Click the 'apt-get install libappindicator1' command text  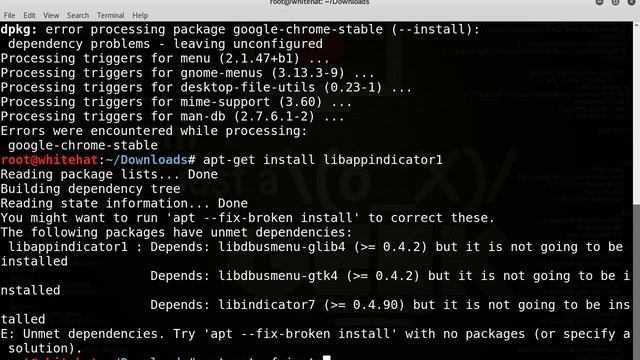tap(322, 160)
